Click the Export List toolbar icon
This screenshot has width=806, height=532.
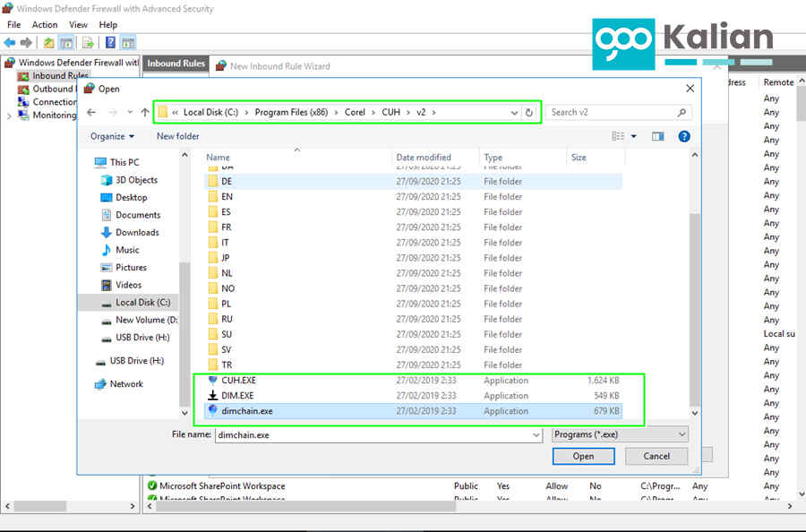coord(88,43)
